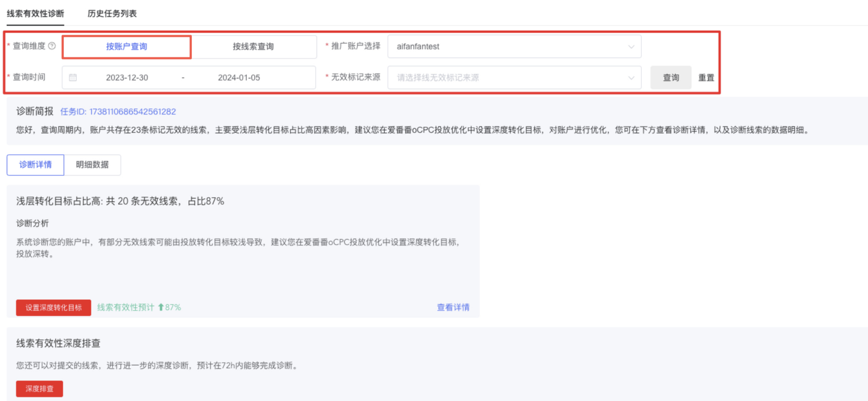This screenshot has width=868, height=401.
Task: Select the 诊断详情 sub-tab
Action: click(x=35, y=165)
